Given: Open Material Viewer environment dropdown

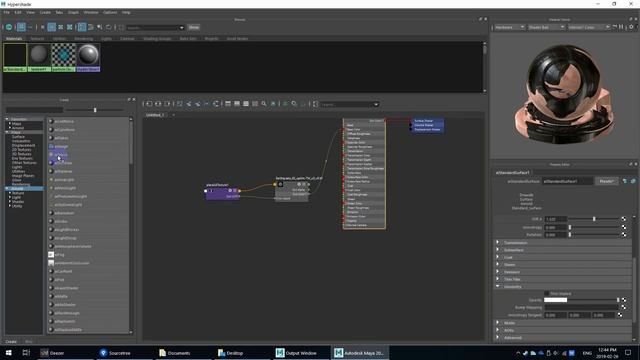Looking at the screenshot, I should pos(589,27).
